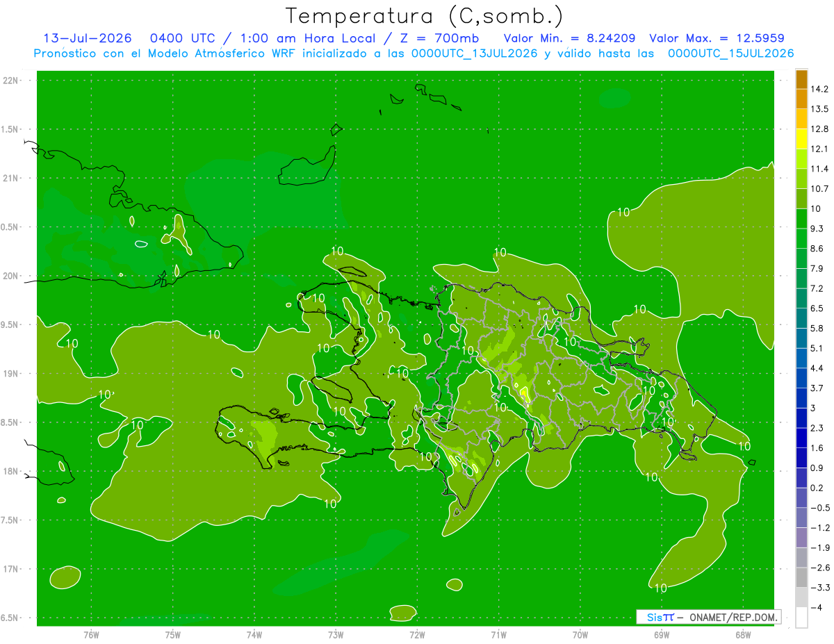
Task: Click the "76W" longitude axis label
Action: click(x=91, y=634)
